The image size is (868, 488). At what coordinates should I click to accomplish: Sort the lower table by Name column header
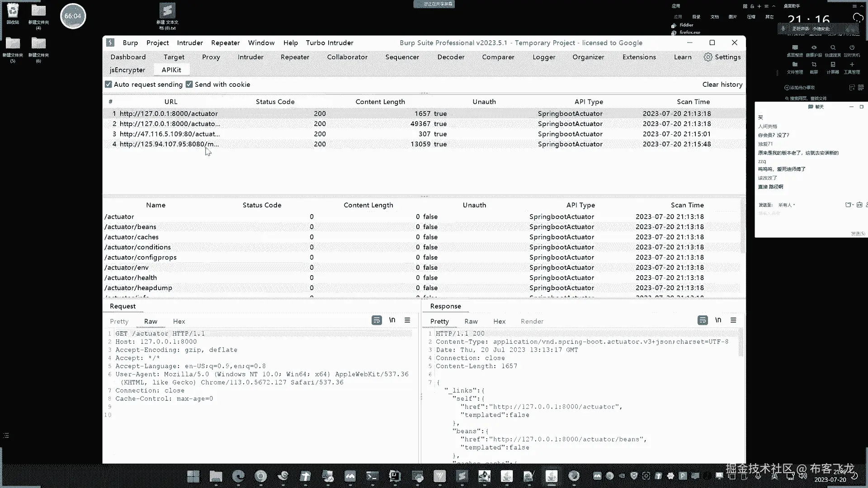(x=156, y=205)
